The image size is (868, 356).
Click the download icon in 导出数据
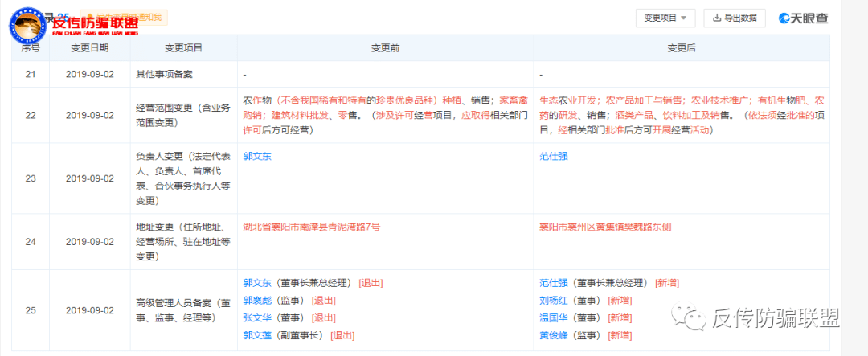click(717, 18)
